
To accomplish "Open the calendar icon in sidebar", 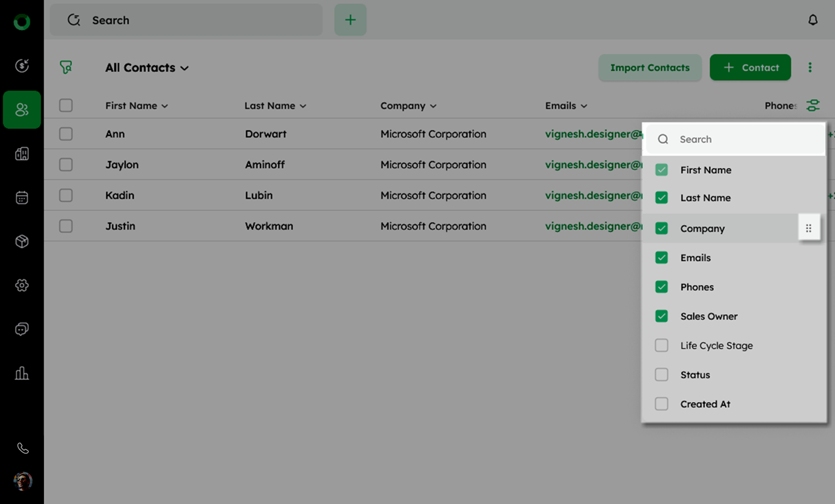I will (x=22, y=198).
